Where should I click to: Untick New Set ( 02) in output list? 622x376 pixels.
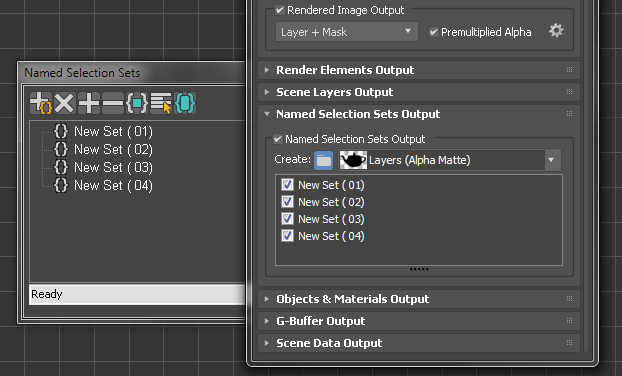[287, 202]
